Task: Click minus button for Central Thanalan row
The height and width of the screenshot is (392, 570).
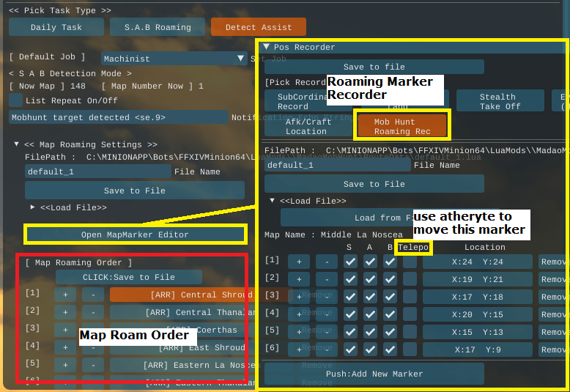Action: click(92, 313)
